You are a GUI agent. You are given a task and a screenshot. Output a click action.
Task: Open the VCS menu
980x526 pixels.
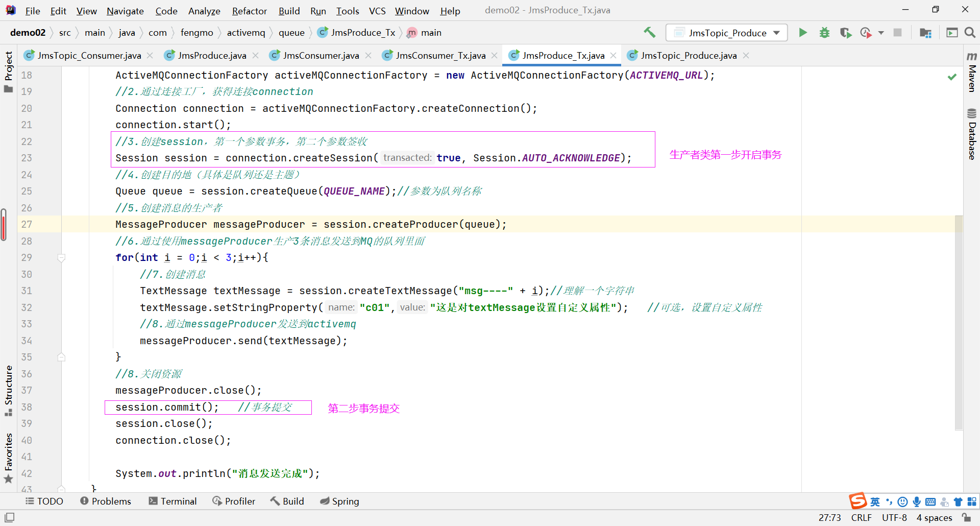click(x=377, y=11)
